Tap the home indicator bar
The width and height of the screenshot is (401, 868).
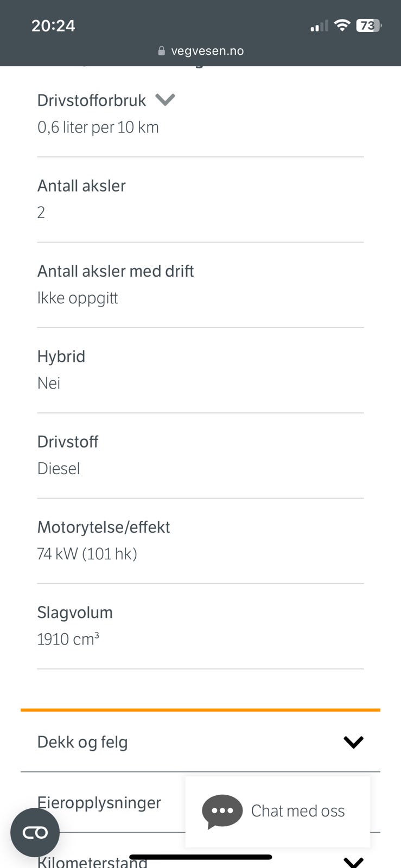coord(200,857)
